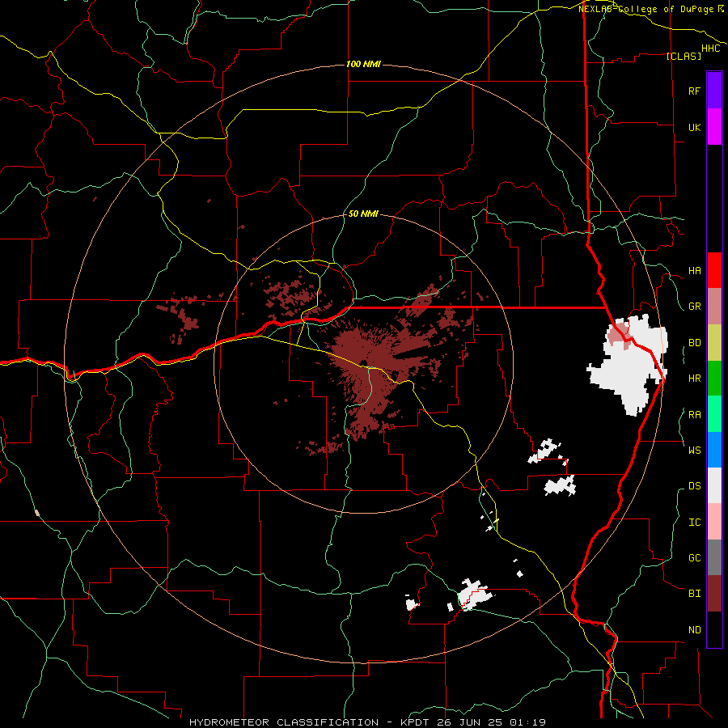Click the BI legend label
This screenshot has height=728, width=728.
point(694,594)
